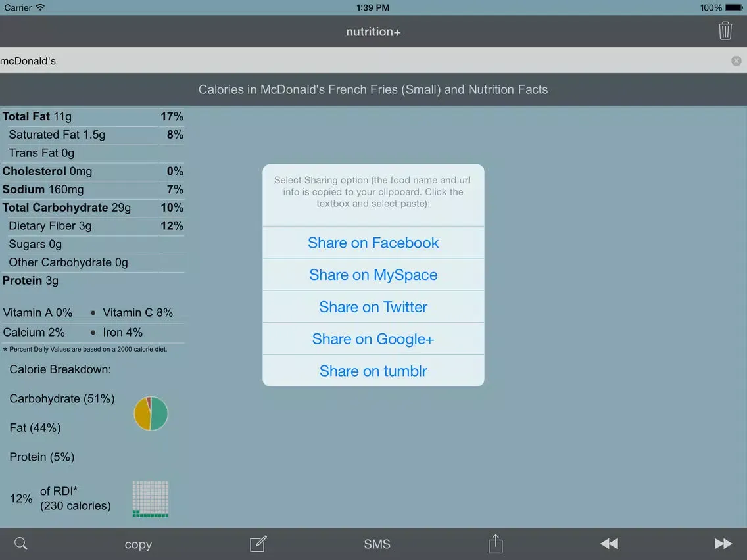Viewport: 747px width, 560px height.
Task: Tap the trash delete icon
Action: 725,31
